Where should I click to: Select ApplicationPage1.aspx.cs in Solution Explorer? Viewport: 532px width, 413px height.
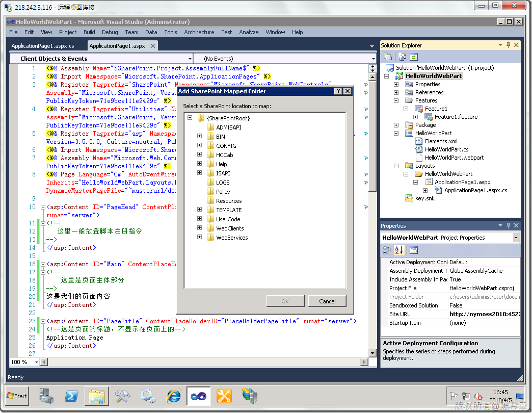point(475,190)
